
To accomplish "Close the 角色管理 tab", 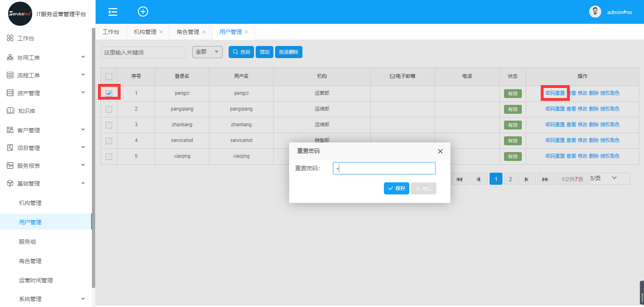I will pyautogui.click(x=204, y=32).
